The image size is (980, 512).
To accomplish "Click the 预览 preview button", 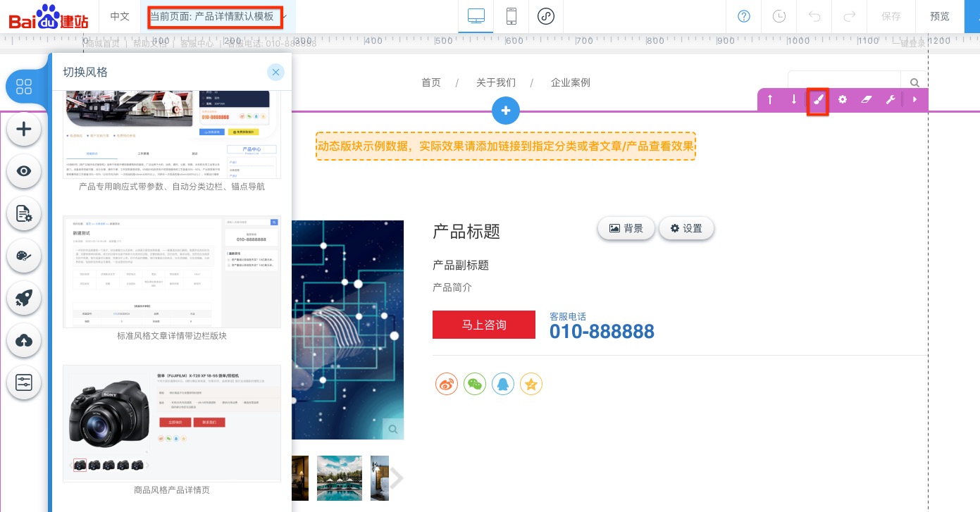I will [940, 16].
